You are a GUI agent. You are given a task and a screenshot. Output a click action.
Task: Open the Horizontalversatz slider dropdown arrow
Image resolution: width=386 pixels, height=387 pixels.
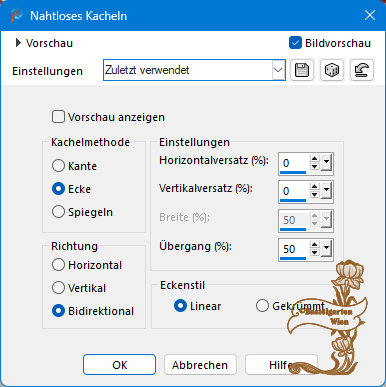point(326,163)
